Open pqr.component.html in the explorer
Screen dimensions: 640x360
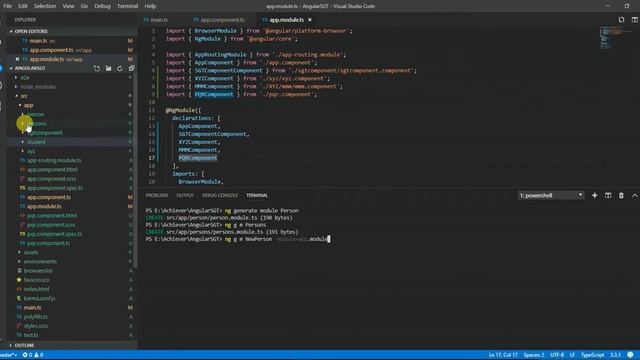point(51,216)
